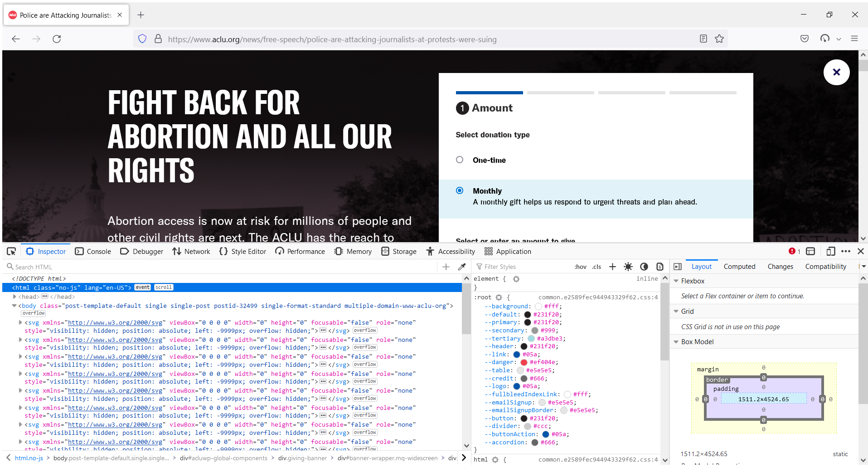The height and width of the screenshot is (467, 868).
Task: Expand the breadcrumb trail right arrow
Action: click(x=464, y=457)
